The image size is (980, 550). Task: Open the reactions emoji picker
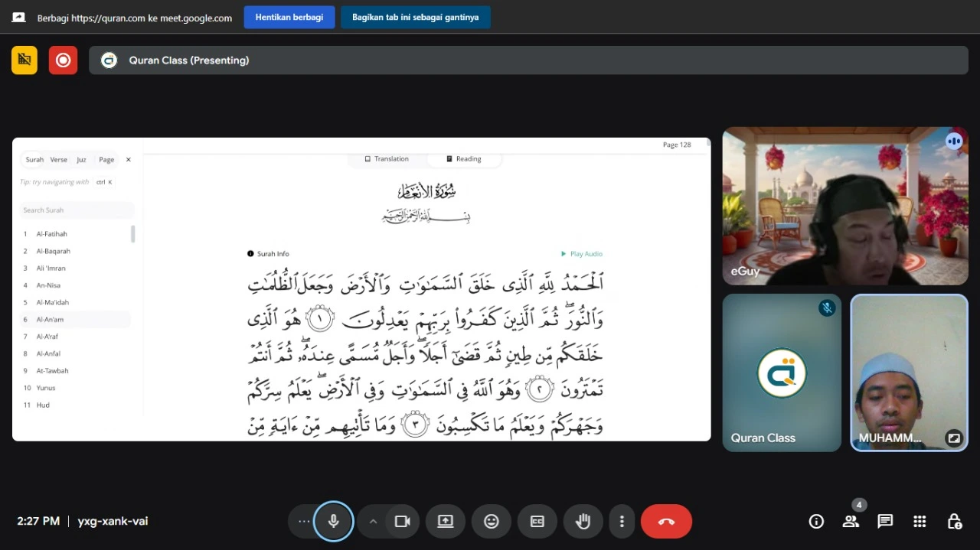pos(491,521)
